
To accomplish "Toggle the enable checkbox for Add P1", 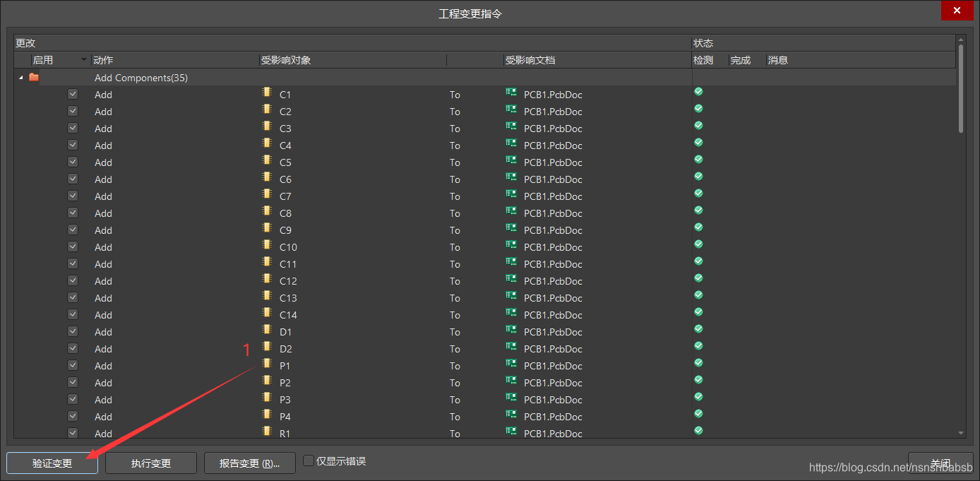I will 73,365.
